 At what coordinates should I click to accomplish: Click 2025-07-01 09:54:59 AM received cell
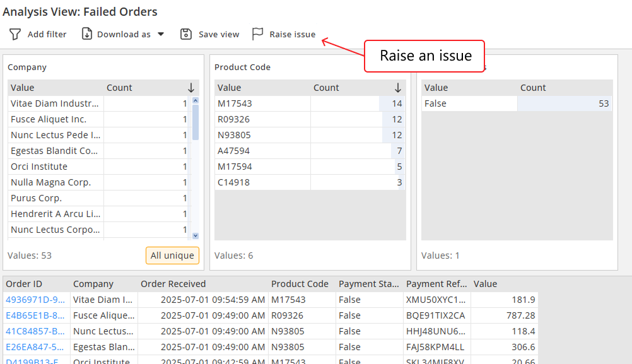click(x=203, y=300)
